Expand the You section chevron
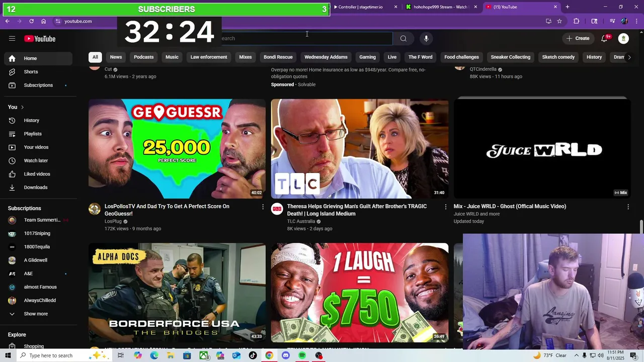The width and height of the screenshot is (644, 362). (x=22, y=107)
